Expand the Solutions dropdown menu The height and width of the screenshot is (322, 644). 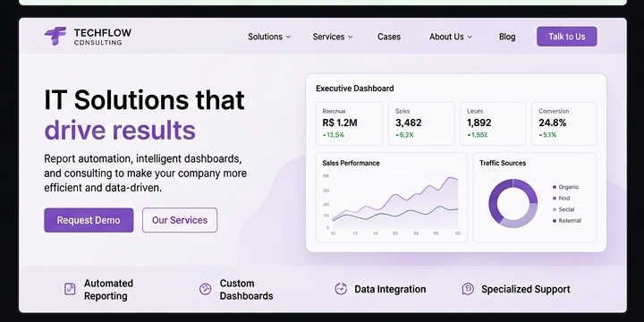(x=269, y=37)
